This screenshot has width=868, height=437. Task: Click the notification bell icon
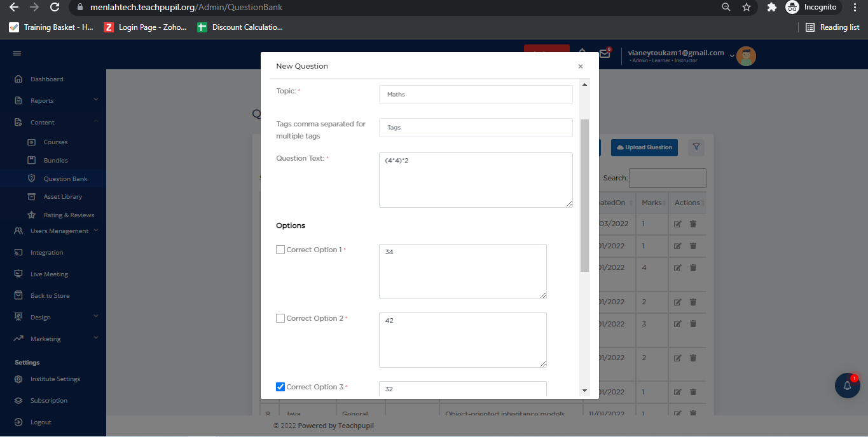click(847, 386)
